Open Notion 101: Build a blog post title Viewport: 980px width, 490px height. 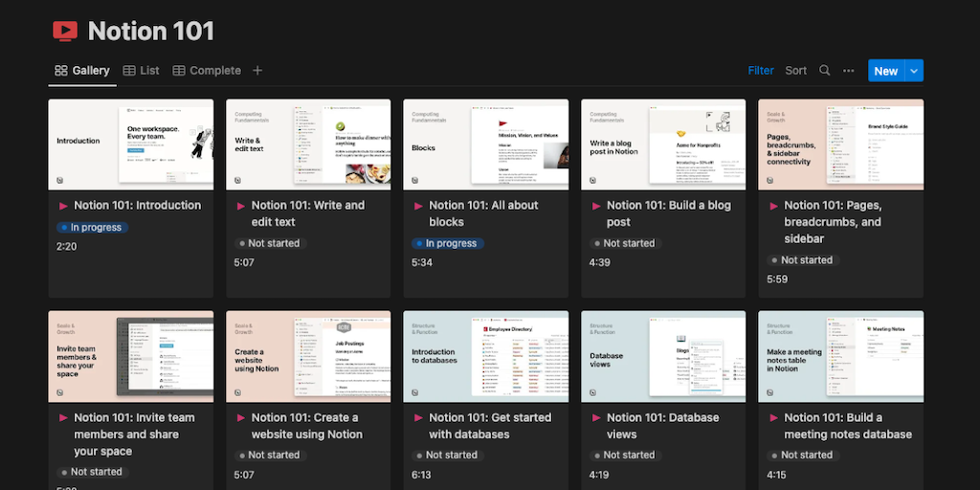point(668,213)
